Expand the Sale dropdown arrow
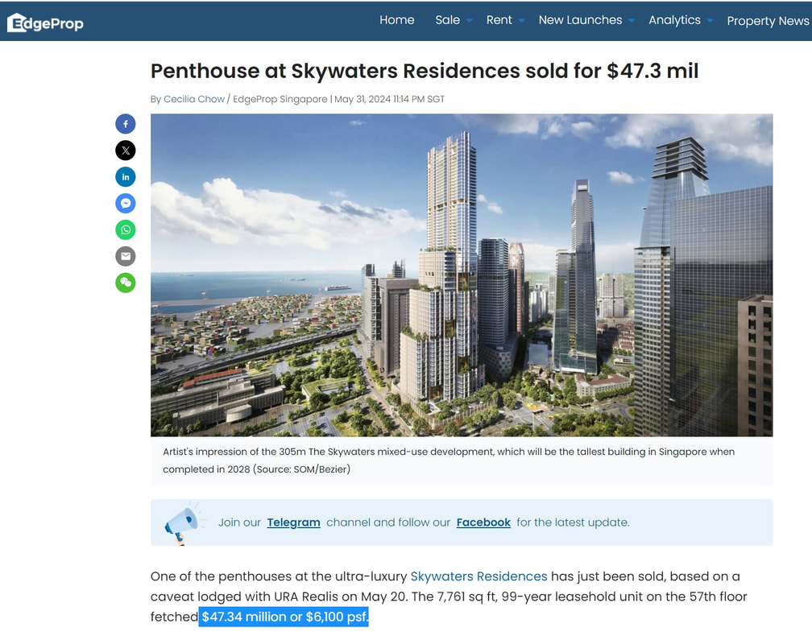The height and width of the screenshot is (644, 812). (469, 21)
